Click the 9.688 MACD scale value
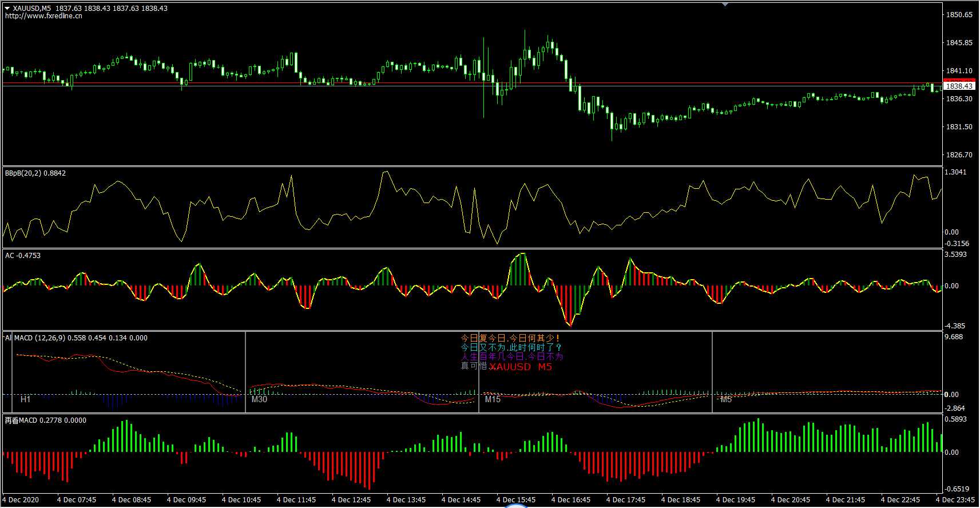980x508 pixels. click(954, 337)
